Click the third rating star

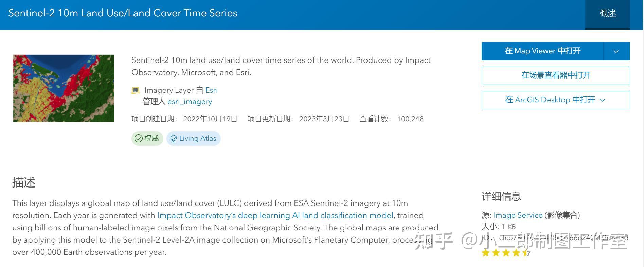(506, 253)
